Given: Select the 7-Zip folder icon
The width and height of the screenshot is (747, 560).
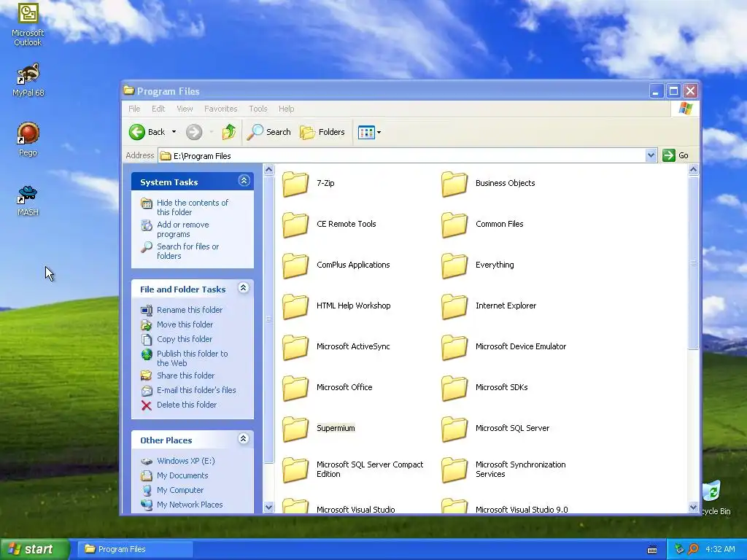Looking at the screenshot, I should click(x=295, y=184).
